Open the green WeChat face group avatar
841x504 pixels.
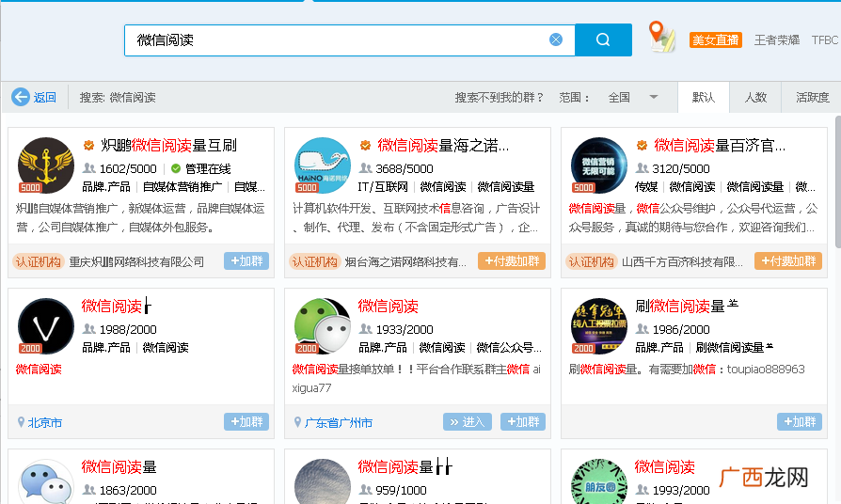(x=323, y=326)
